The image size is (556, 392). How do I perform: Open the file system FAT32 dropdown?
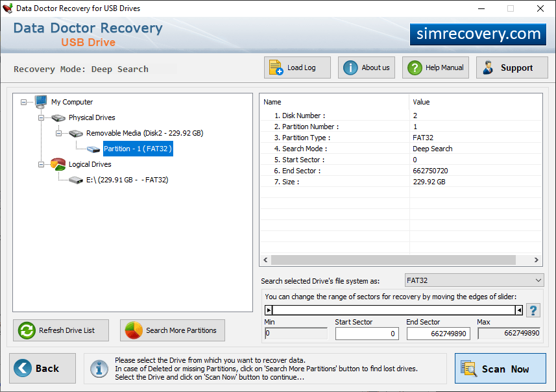click(474, 280)
